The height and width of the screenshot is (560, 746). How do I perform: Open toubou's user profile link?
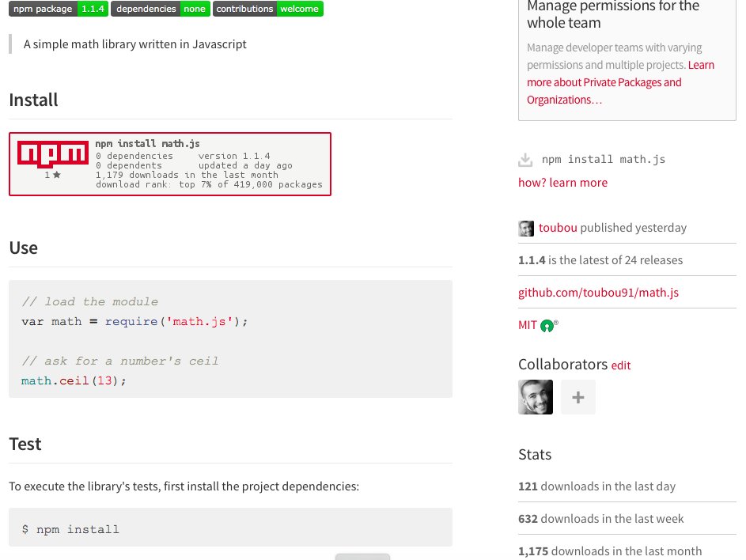(558, 228)
